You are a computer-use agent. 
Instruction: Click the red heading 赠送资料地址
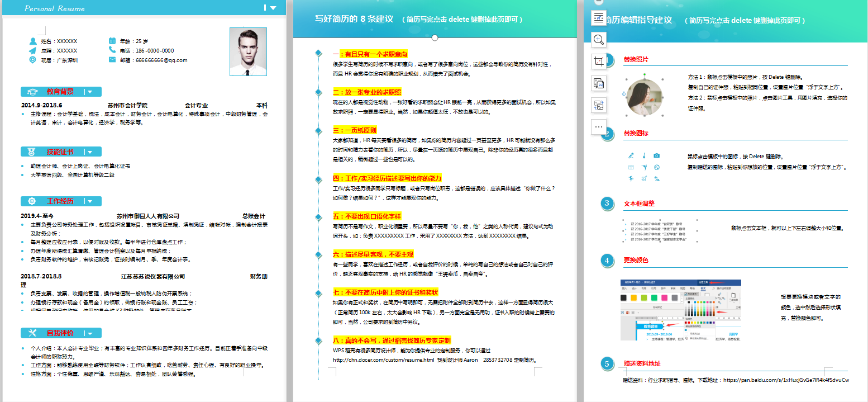[642, 363]
